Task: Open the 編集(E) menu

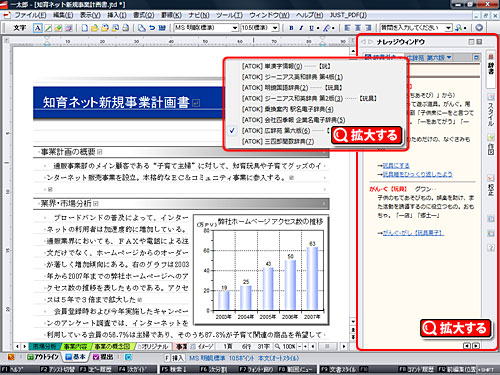Action: (x=63, y=15)
